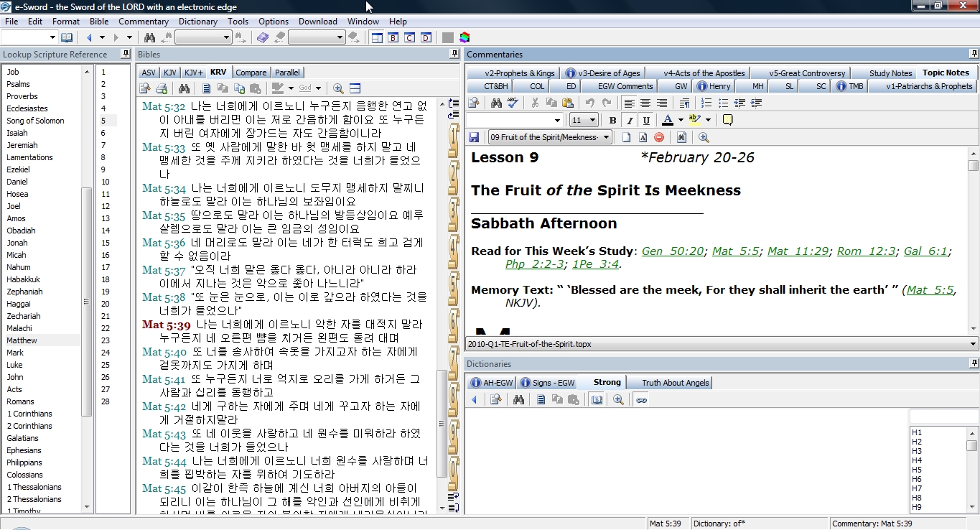
Task: Click the Strong's dictionary search input field
Action: [x=943, y=417]
